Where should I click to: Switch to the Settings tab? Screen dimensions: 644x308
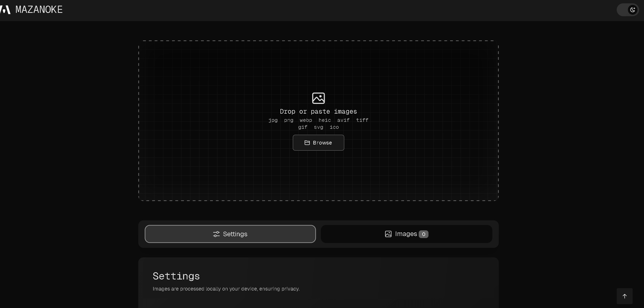pos(230,234)
